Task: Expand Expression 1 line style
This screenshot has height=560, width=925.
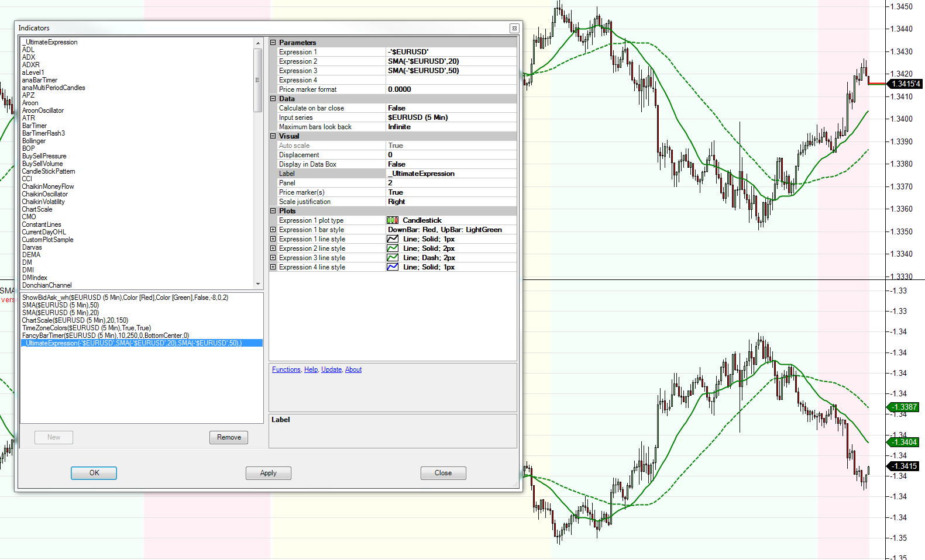Action: click(x=273, y=239)
